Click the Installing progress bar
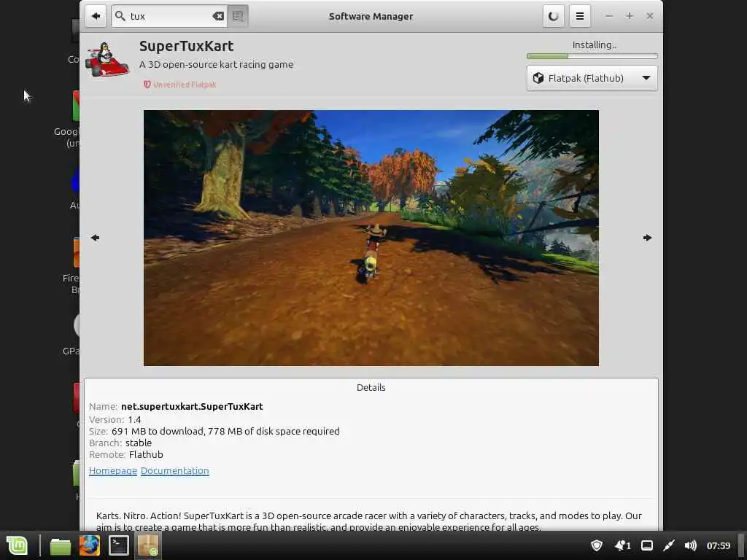Screen dimensions: 747x560 592,56
